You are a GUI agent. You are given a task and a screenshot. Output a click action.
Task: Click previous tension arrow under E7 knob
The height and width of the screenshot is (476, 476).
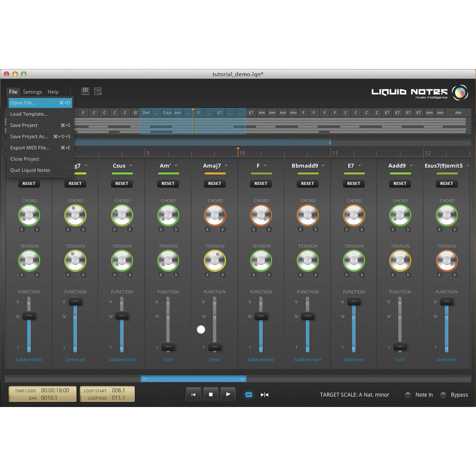[346, 275]
